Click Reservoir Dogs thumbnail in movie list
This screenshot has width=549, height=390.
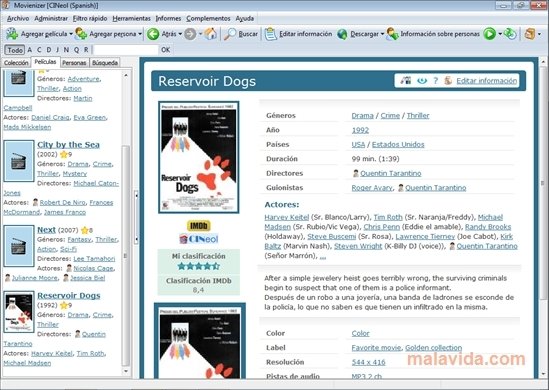(19, 312)
